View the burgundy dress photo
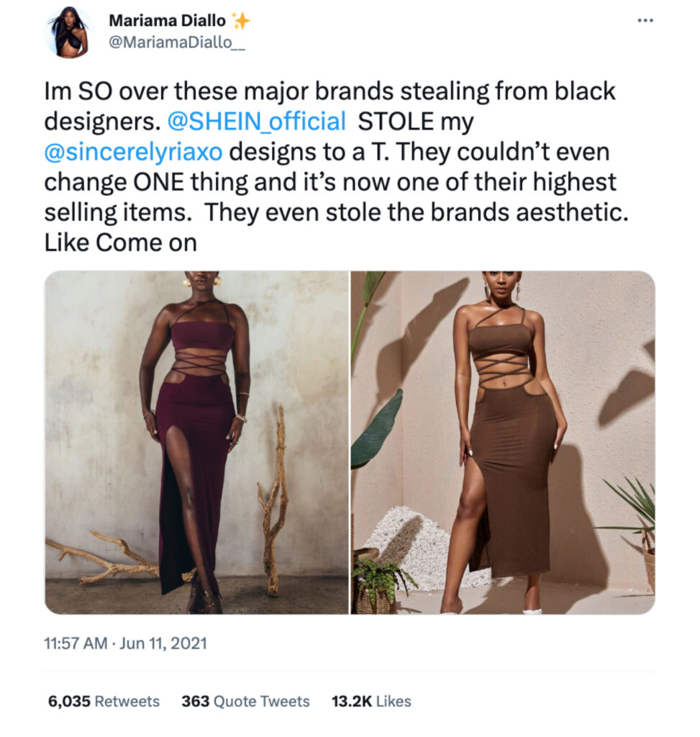This screenshot has height=737, width=700. [197, 443]
